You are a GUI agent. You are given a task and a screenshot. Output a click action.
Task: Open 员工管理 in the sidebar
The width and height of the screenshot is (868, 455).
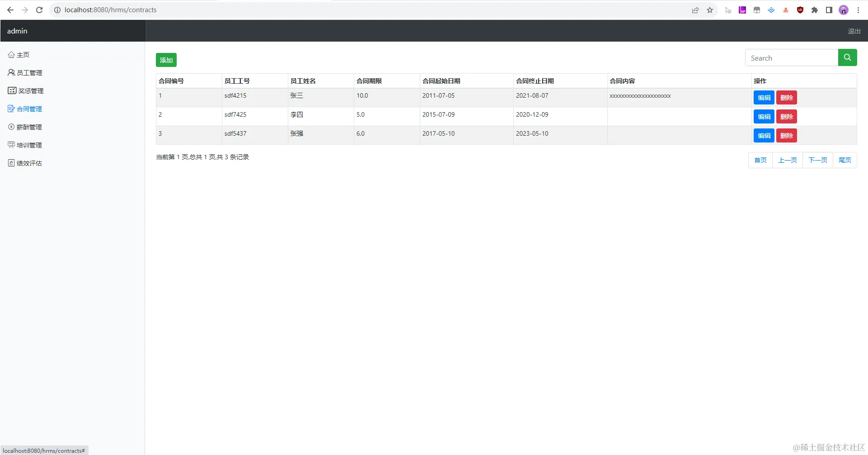25,73
